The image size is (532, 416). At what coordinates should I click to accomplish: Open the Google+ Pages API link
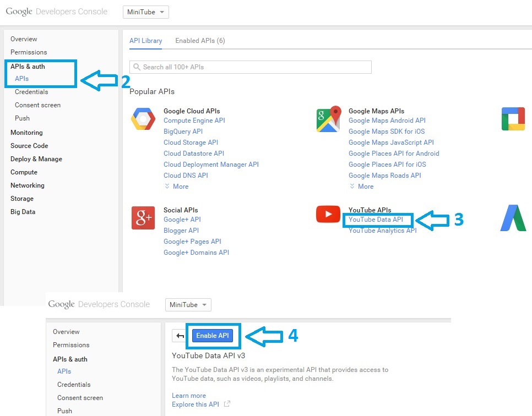click(x=192, y=242)
